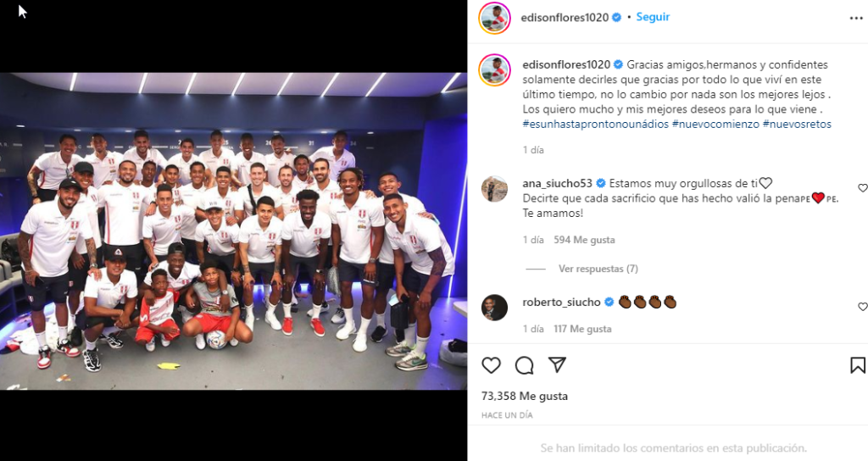Open ana_siucho53's avatar
The width and height of the screenshot is (868, 461).
pos(494,189)
